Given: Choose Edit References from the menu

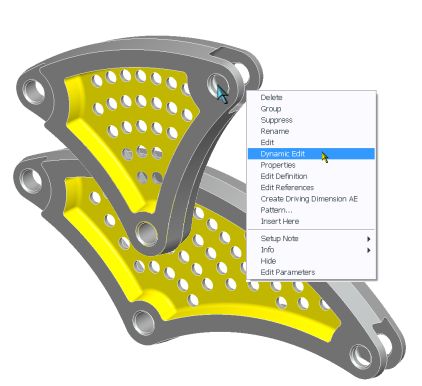Looking at the screenshot, I should [287, 188].
